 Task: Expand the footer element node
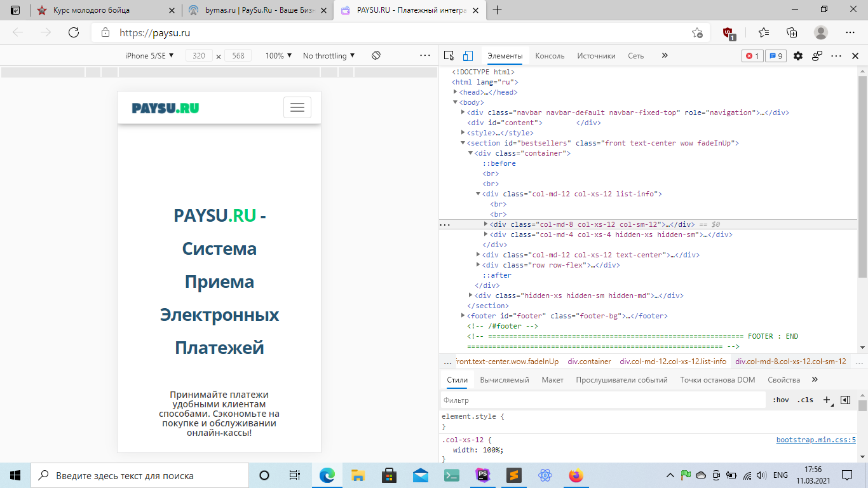(463, 316)
